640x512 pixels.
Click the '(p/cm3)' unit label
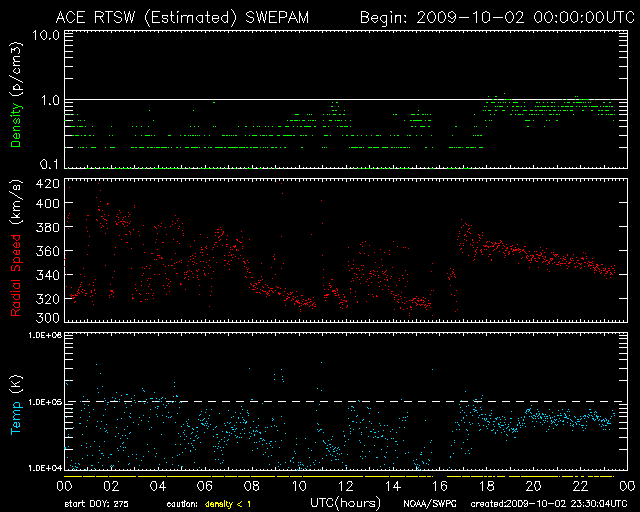[16, 70]
